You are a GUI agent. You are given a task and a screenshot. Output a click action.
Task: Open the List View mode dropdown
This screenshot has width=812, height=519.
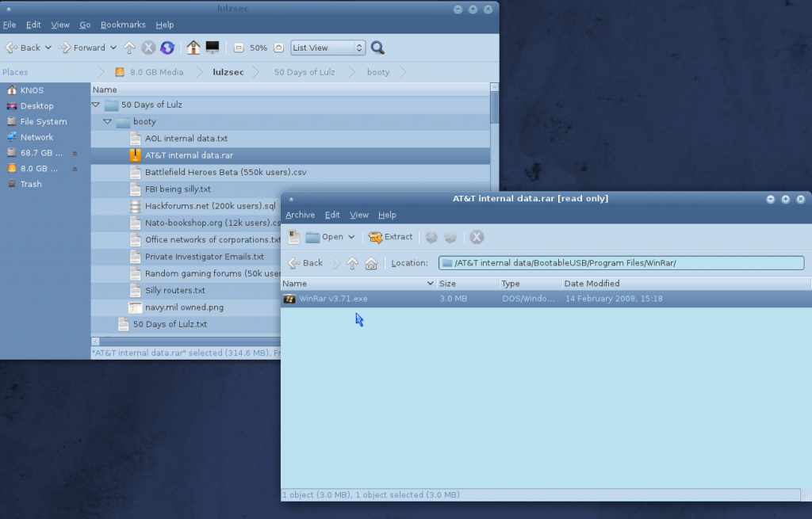click(327, 48)
